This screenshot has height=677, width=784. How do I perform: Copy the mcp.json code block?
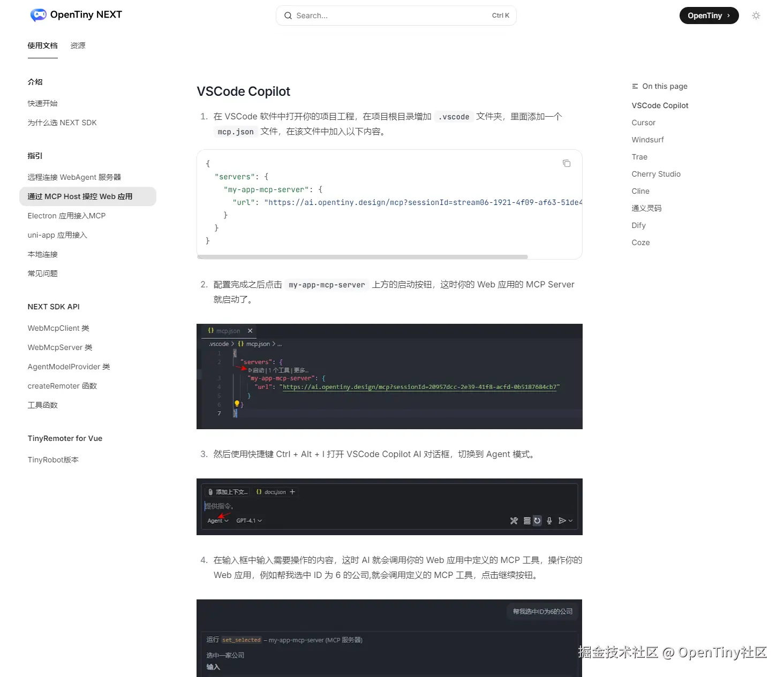[x=567, y=163]
